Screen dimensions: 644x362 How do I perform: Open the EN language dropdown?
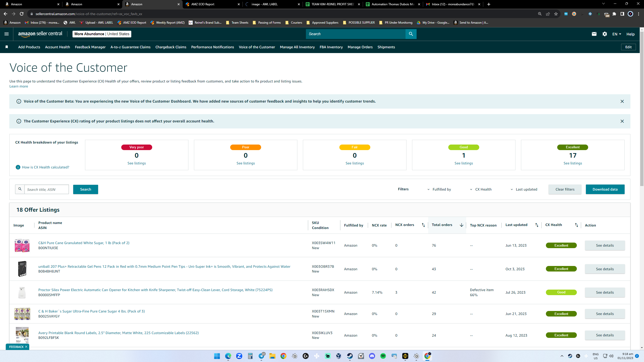click(617, 34)
